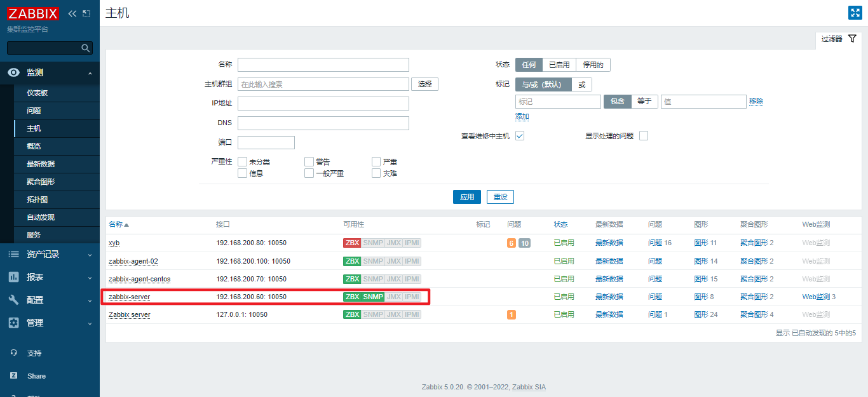This screenshot has width=868, height=397.
Task: Click IPMI badge of zabbix-agent-centos
Action: pyautogui.click(x=412, y=279)
